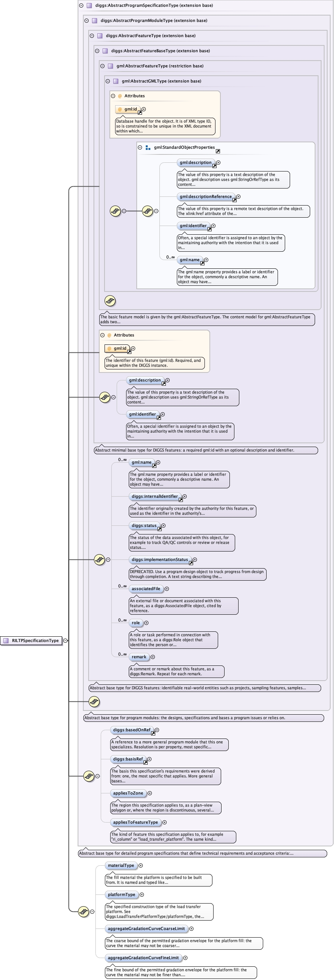
Task: Follow the reference arrow on diggs:internalIdentifier
Action: tap(181, 500)
